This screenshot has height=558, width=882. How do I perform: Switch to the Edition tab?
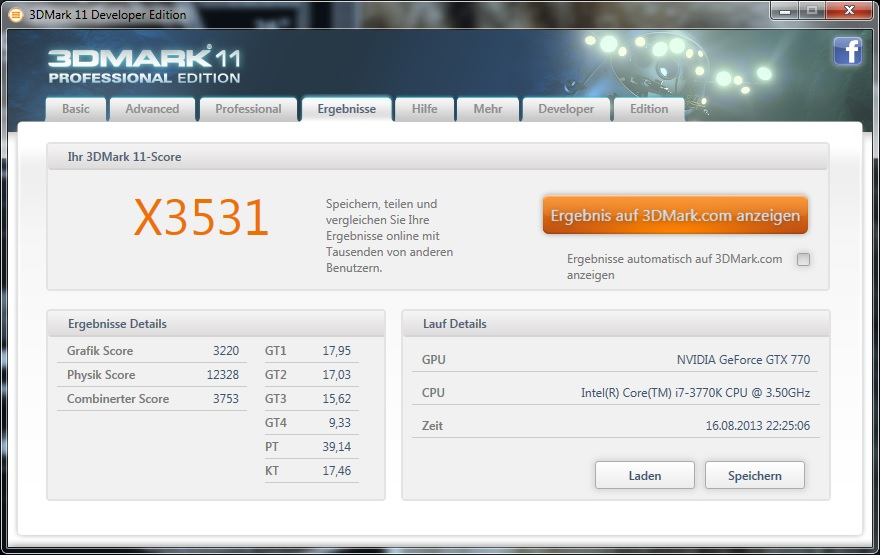[x=649, y=109]
